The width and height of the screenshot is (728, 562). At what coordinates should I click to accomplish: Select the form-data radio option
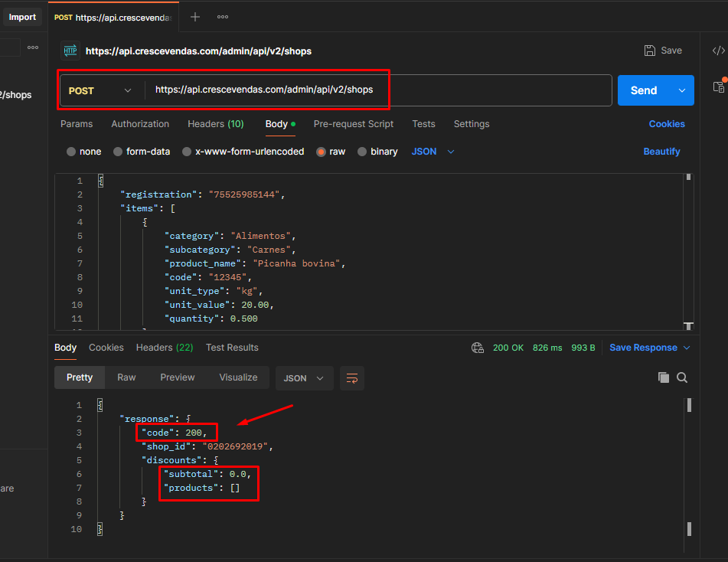(118, 152)
